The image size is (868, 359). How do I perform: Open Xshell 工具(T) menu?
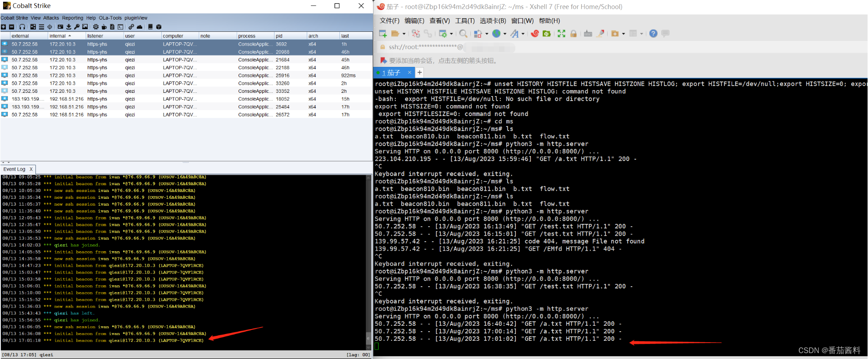pyautogui.click(x=465, y=21)
